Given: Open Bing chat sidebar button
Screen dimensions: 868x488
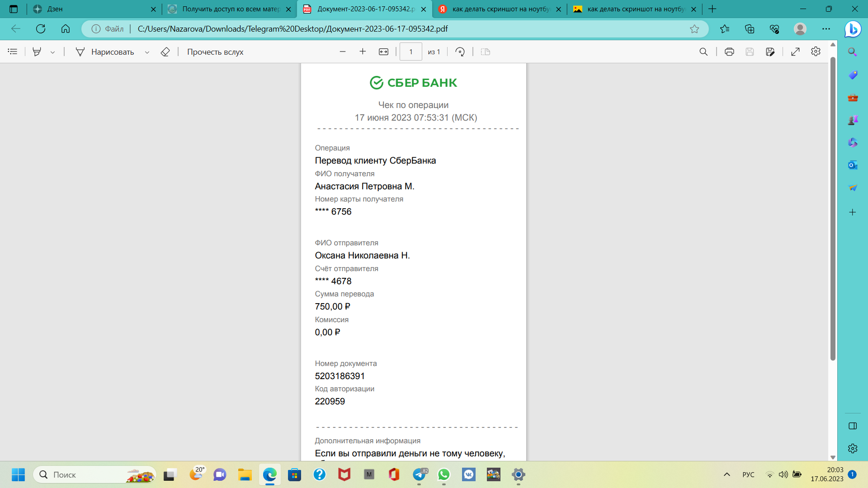Looking at the screenshot, I should coord(853,29).
